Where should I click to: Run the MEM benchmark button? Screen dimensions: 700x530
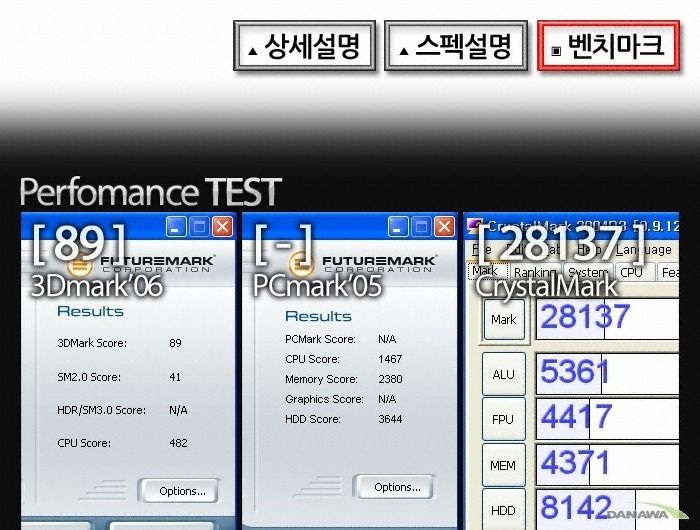click(504, 465)
